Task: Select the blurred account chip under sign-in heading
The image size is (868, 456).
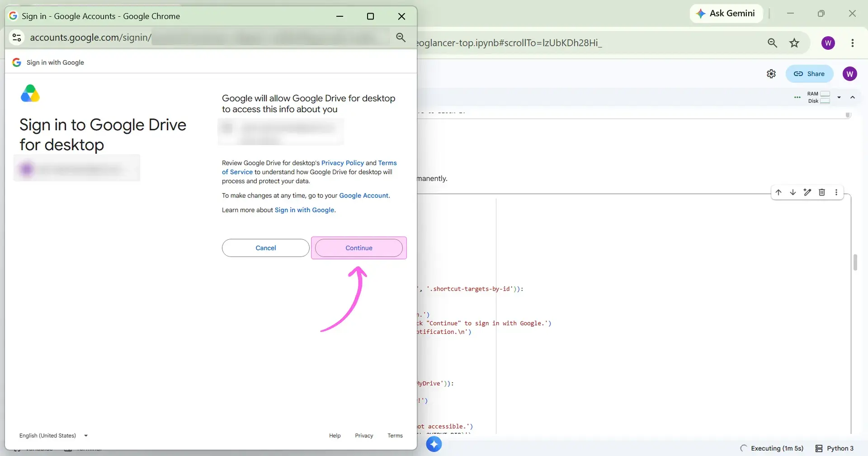Action: pyautogui.click(x=77, y=168)
